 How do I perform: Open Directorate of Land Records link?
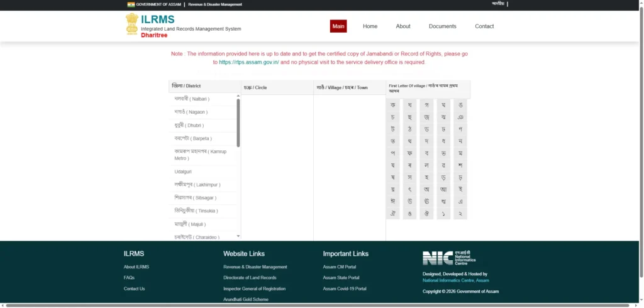[250, 278]
